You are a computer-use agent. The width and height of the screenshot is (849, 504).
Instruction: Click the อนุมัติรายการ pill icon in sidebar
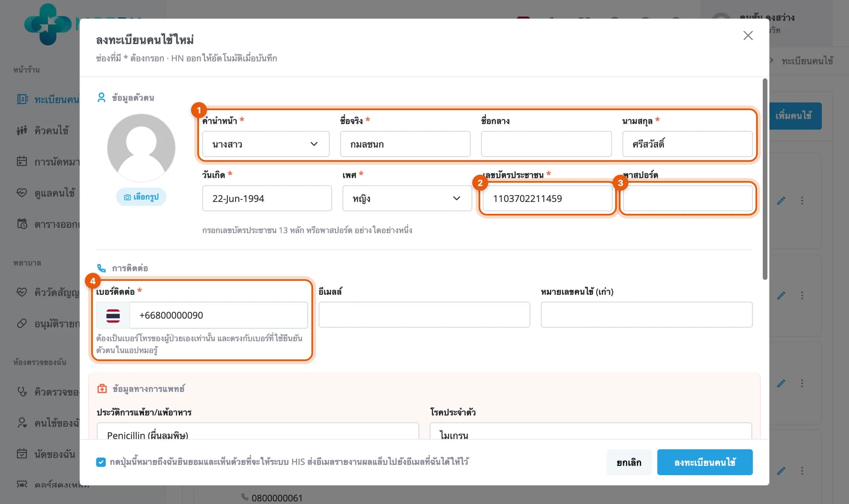[22, 324]
